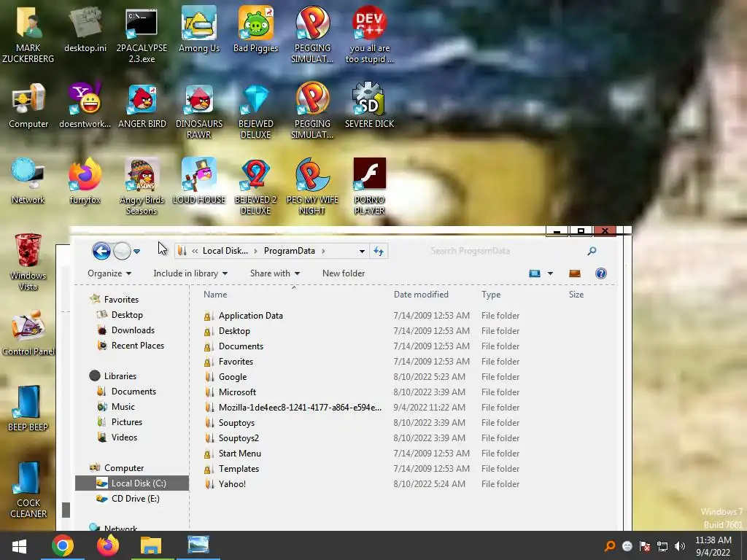Select the Souptoys2 folder row
This screenshot has height=560, width=747.
tap(362, 437)
